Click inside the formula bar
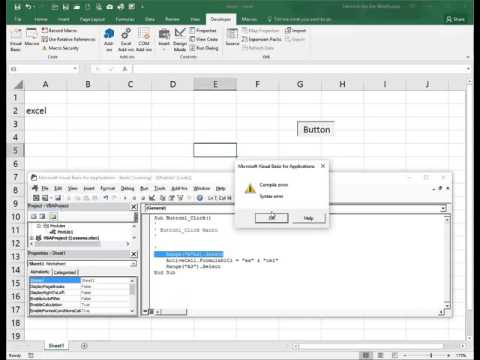This screenshot has height=360, width=480. (298, 69)
